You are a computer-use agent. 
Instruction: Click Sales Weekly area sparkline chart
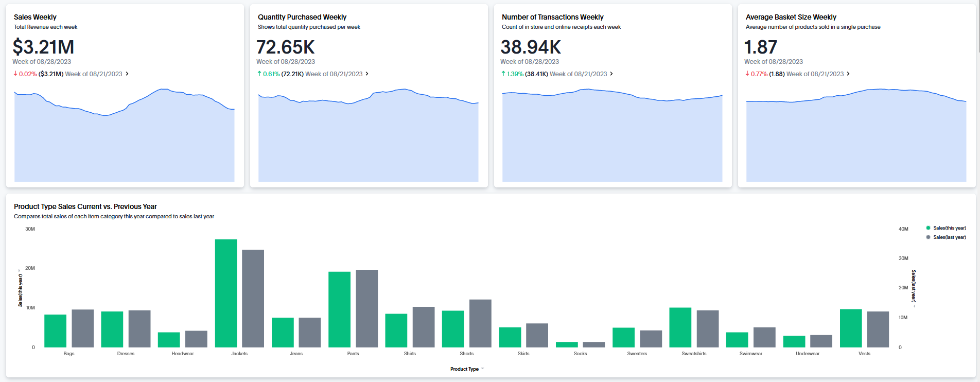tap(125, 135)
